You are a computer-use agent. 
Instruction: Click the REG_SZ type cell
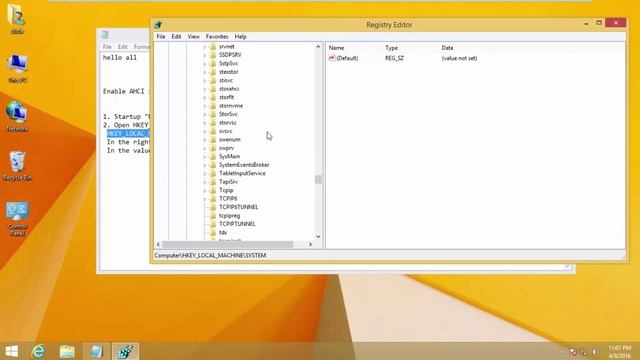pyautogui.click(x=394, y=58)
